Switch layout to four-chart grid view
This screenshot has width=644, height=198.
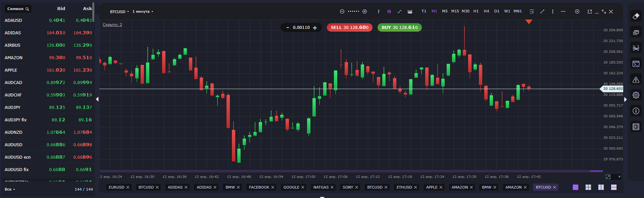(x=588, y=187)
